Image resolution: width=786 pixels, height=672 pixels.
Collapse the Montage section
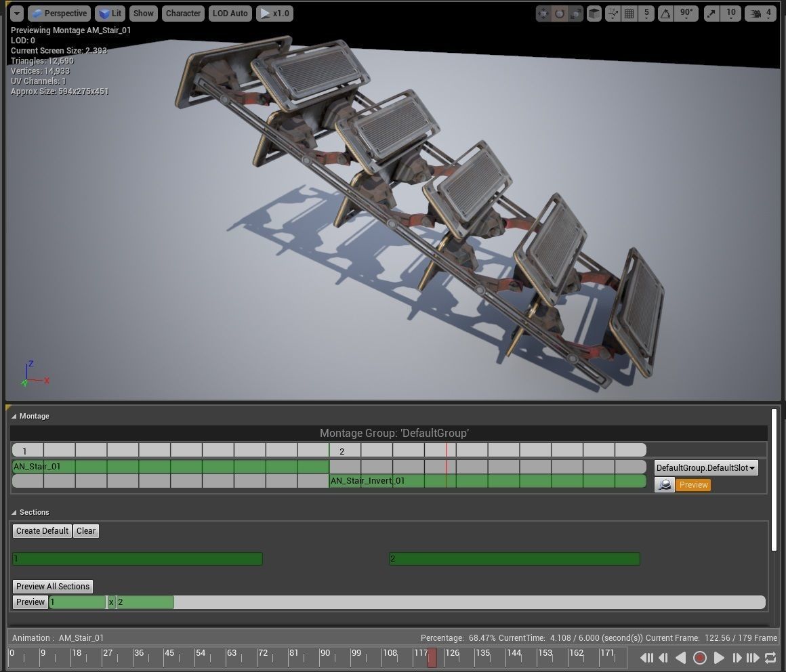click(x=14, y=417)
